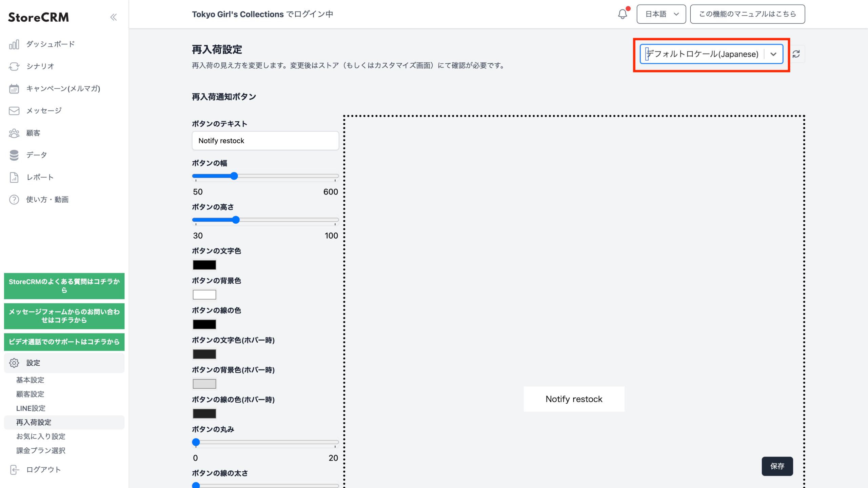The height and width of the screenshot is (488, 868).
Task: Open the notifications bell
Action: pos(623,14)
